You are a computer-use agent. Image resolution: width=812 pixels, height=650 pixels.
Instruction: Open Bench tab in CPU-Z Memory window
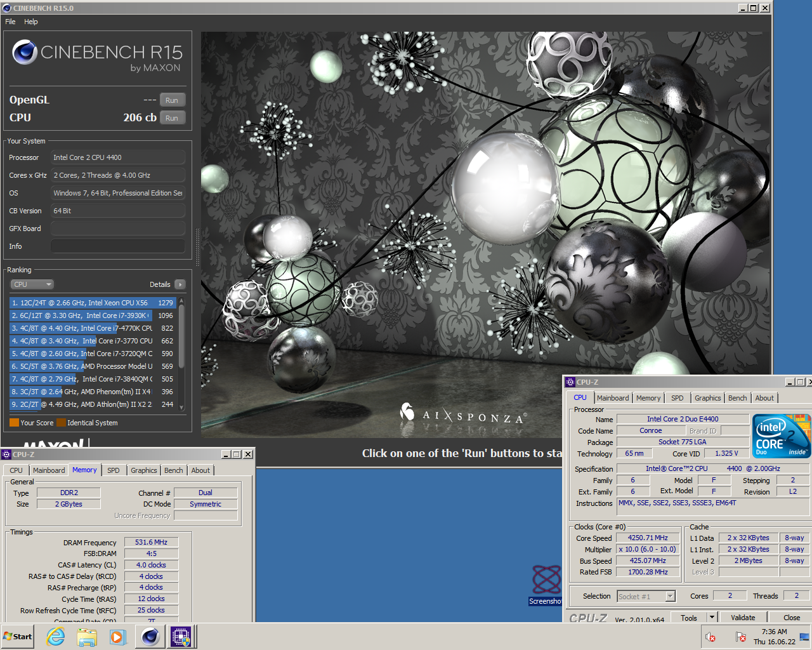[x=174, y=470]
